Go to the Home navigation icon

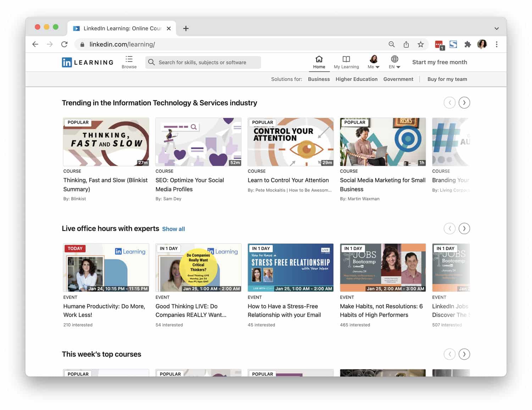pos(319,62)
